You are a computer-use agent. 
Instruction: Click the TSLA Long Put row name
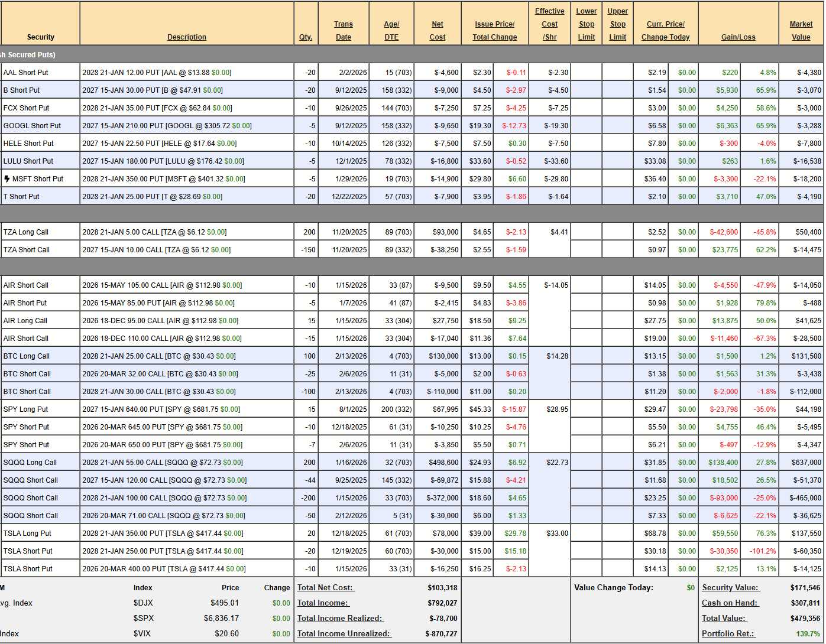(27, 534)
